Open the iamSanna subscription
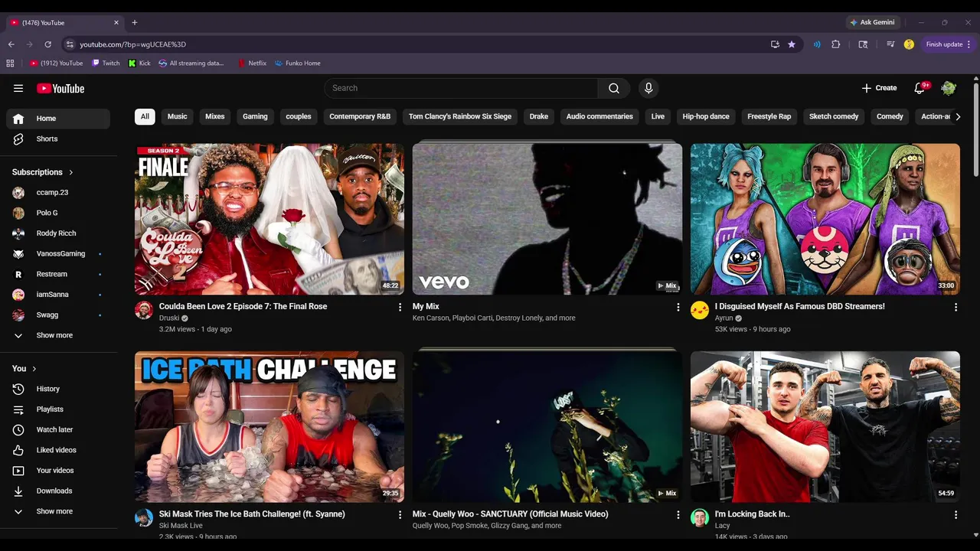The height and width of the screenshot is (551, 980). [58, 295]
